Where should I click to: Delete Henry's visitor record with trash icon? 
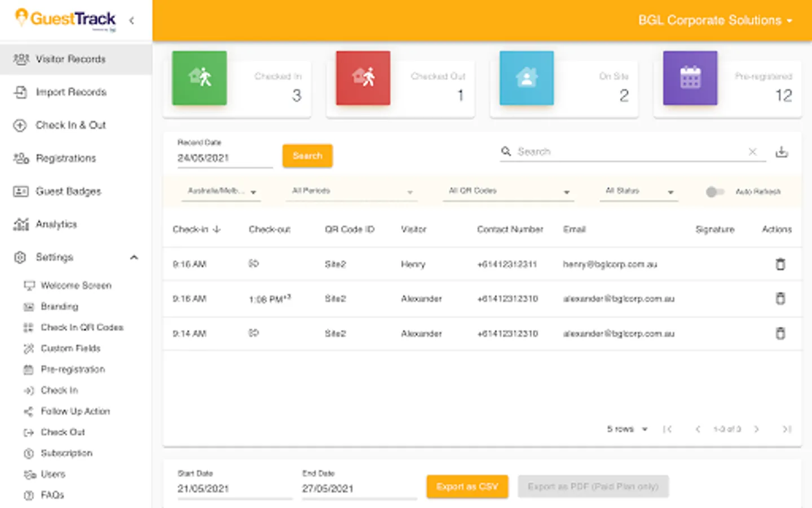780,264
